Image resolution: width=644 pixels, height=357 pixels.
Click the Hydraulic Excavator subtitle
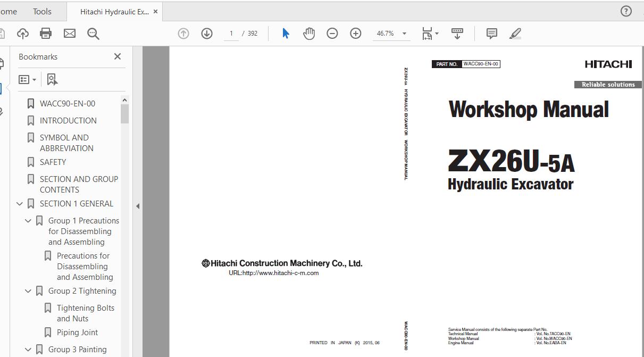(511, 184)
